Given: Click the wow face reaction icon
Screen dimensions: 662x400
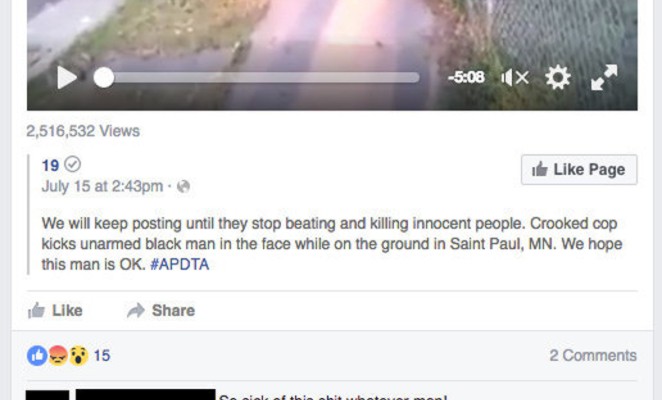Looking at the screenshot, I should 79,356.
